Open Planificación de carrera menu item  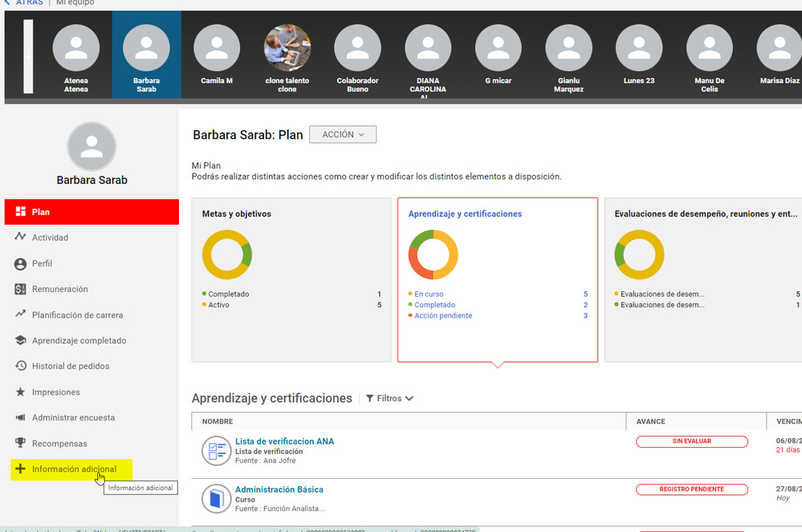(x=77, y=315)
